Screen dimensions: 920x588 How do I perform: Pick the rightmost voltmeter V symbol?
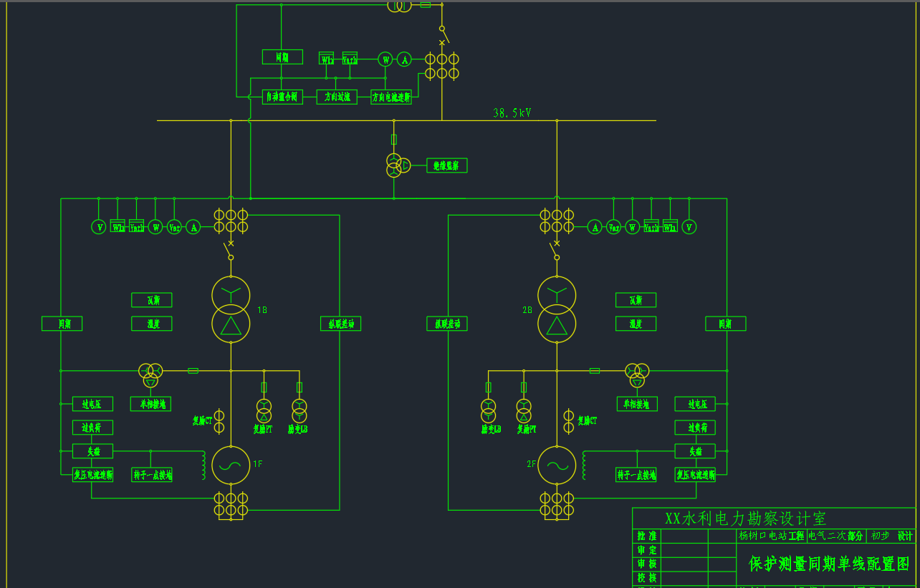pos(689,227)
